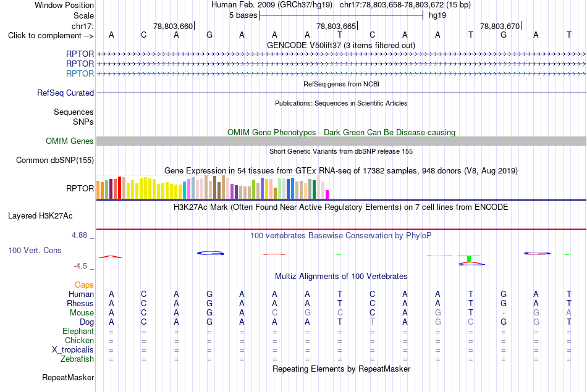Click the -4.5 lower axis value
Viewport: 587px width, 392px height.
80,266
